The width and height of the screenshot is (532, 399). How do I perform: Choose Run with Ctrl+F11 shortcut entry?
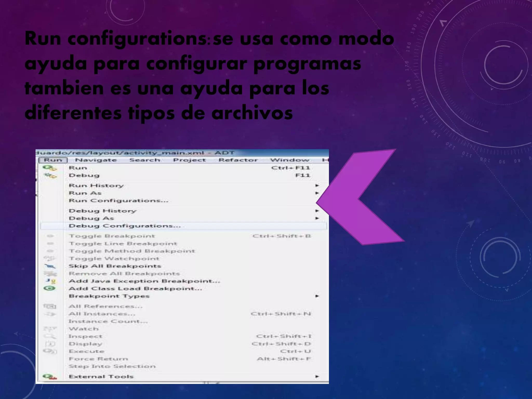click(183, 168)
